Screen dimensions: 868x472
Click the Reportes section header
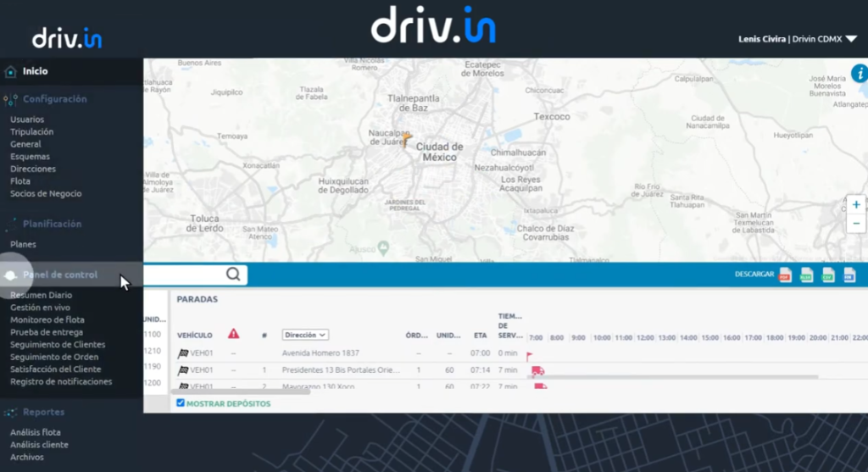click(44, 412)
